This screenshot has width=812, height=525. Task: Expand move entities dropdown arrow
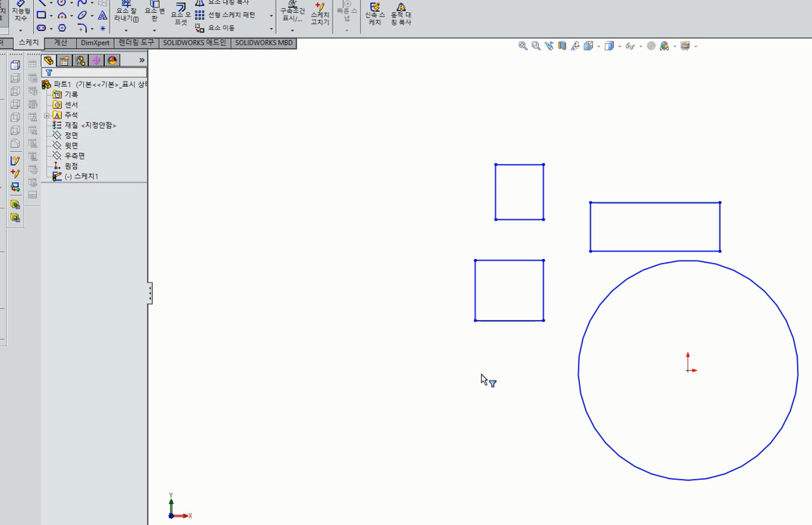pos(271,29)
